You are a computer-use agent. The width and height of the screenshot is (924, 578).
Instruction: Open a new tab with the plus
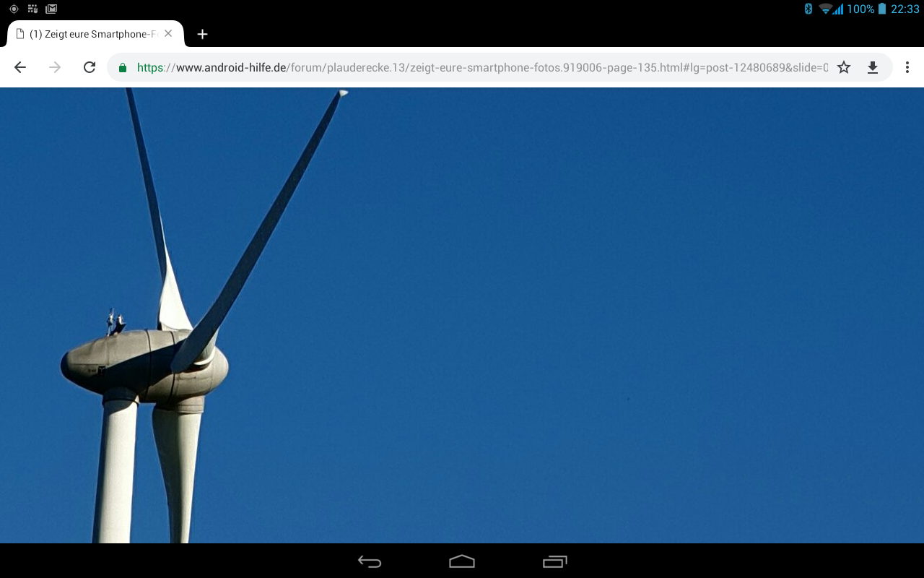coord(203,34)
